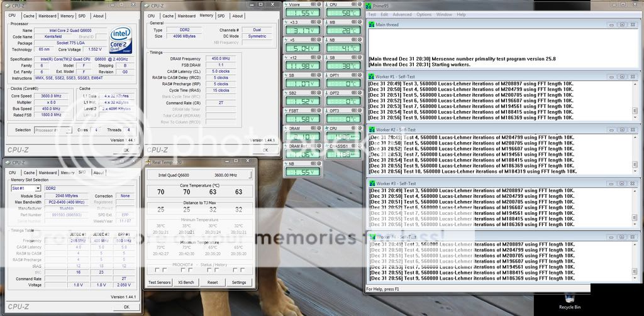Screen dimensions: 644x316
Task: Toggle core 3 PROCHOT status checkbox
Action: 209,270
